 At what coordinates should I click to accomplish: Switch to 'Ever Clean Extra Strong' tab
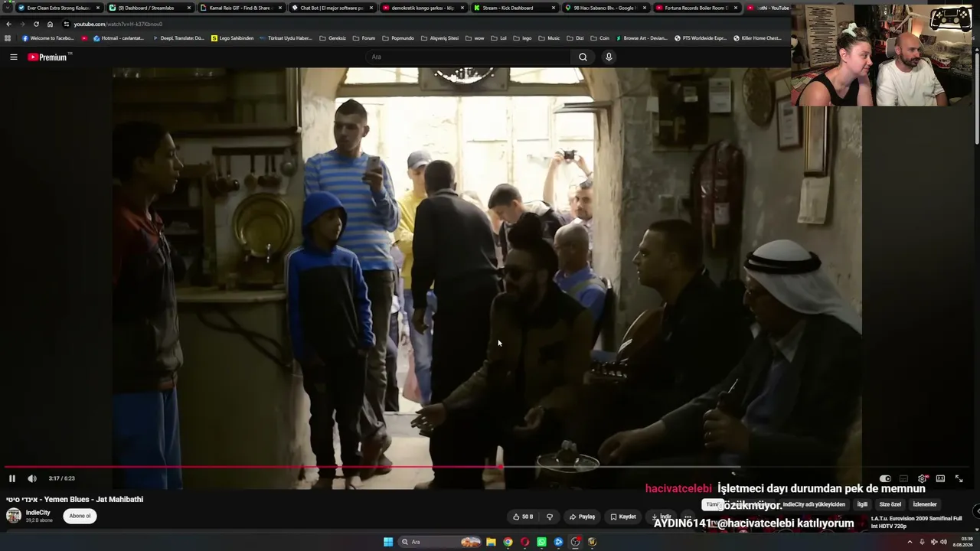point(59,8)
